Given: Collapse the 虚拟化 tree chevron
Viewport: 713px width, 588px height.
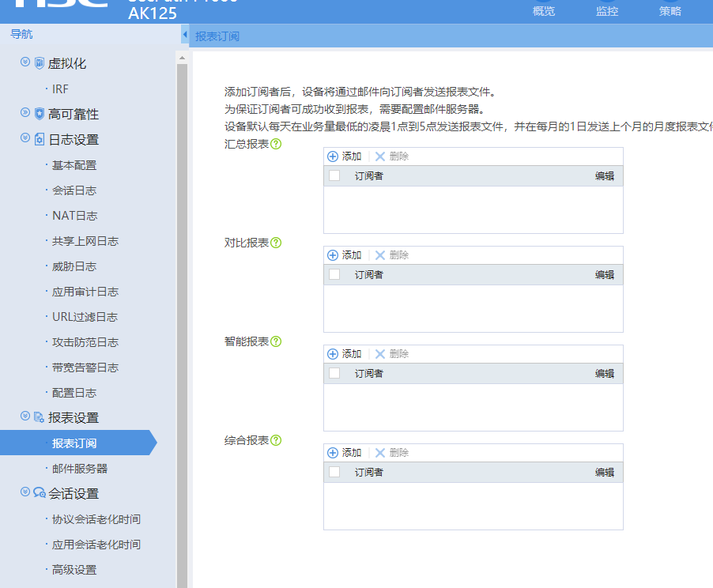Looking at the screenshot, I should point(25,62).
